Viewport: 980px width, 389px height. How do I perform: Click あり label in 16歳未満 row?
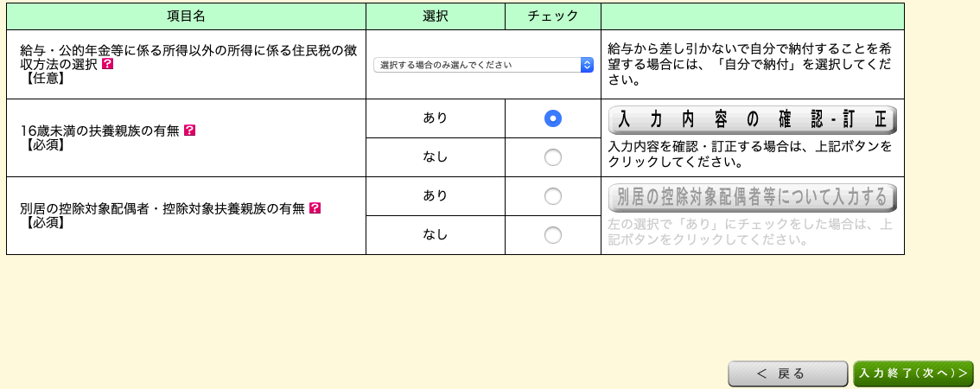pyautogui.click(x=435, y=118)
